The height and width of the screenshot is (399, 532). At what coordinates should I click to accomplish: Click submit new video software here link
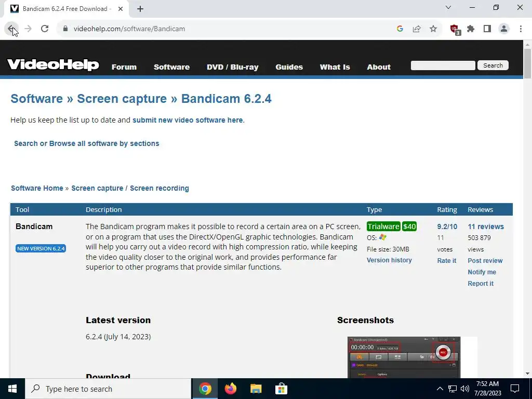[x=188, y=120]
